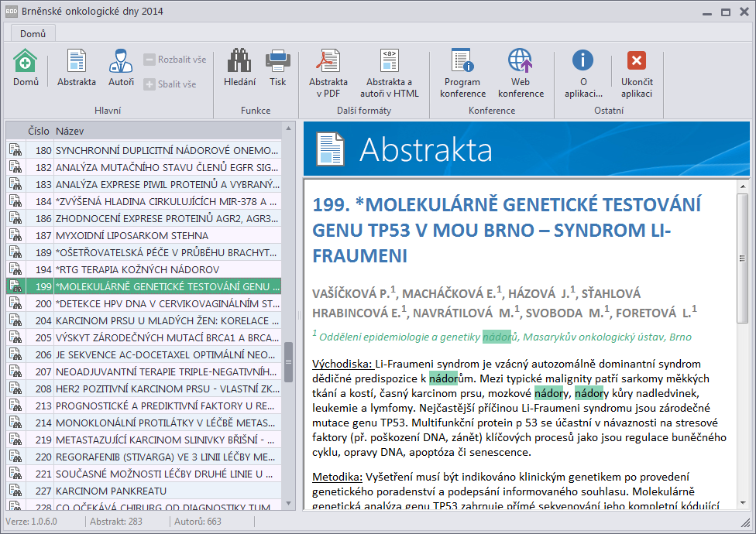
Task: Click the search-document icon in row 180
Action: (x=15, y=149)
